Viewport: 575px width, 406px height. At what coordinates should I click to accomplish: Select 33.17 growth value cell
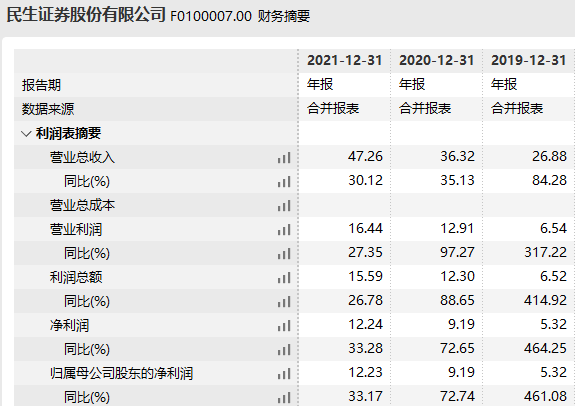point(365,396)
